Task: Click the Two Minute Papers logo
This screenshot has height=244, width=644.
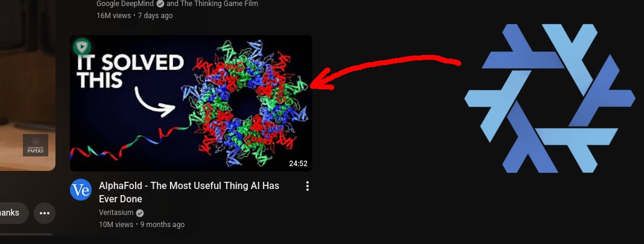Action: pos(36,145)
